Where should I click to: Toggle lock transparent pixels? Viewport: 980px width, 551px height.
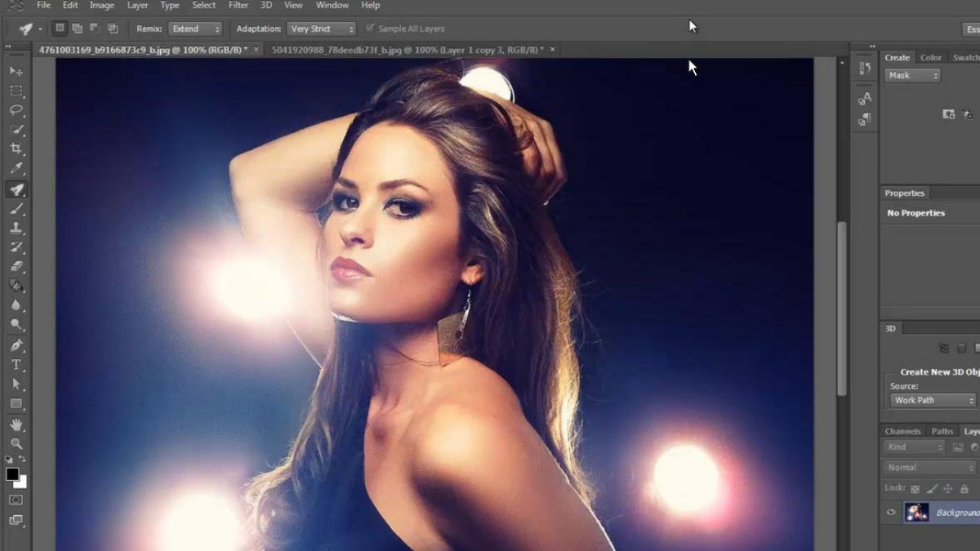pos(915,488)
